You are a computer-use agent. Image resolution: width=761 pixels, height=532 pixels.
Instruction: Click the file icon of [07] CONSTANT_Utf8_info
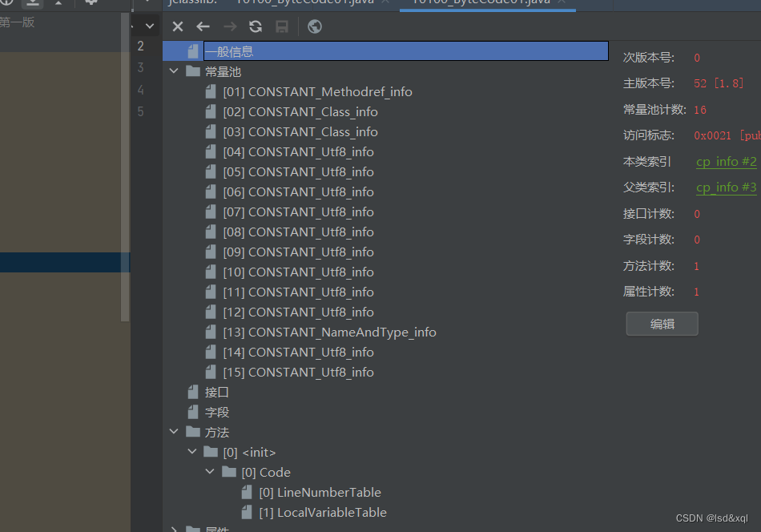pos(211,212)
